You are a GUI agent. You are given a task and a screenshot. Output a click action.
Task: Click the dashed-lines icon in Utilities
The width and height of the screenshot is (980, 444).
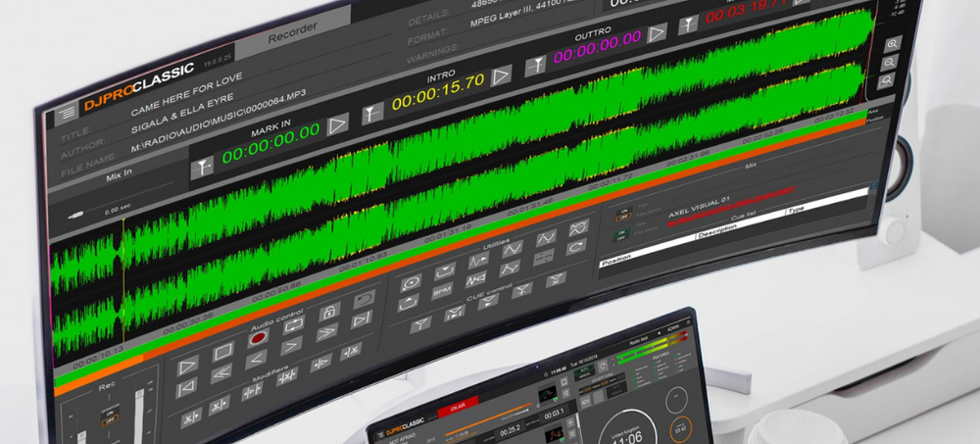tap(543, 257)
